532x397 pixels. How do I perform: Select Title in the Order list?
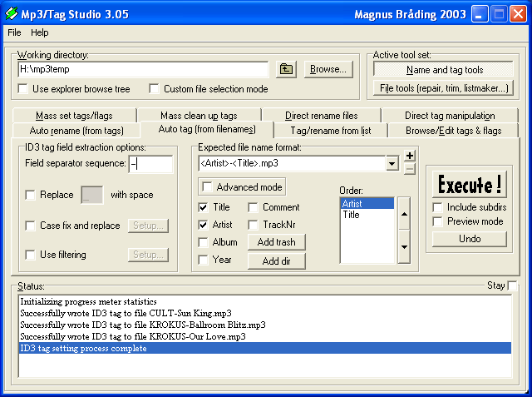(367, 215)
